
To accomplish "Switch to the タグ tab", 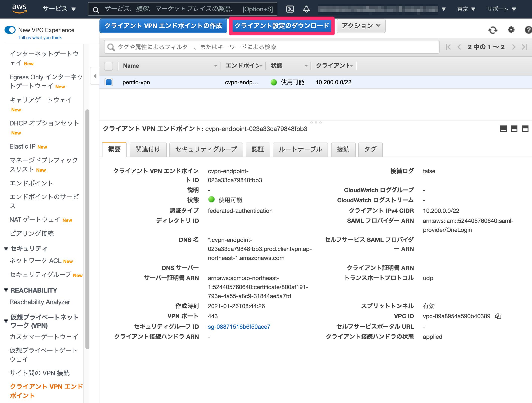I will click(370, 150).
